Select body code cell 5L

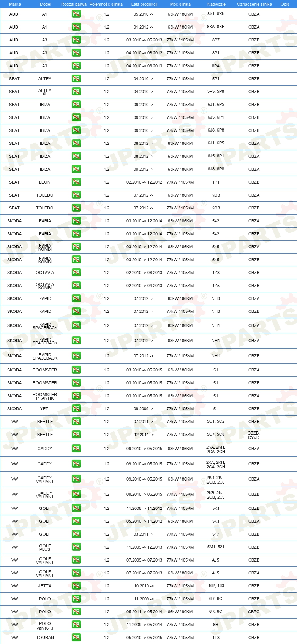pyautogui.click(x=216, y=409)
